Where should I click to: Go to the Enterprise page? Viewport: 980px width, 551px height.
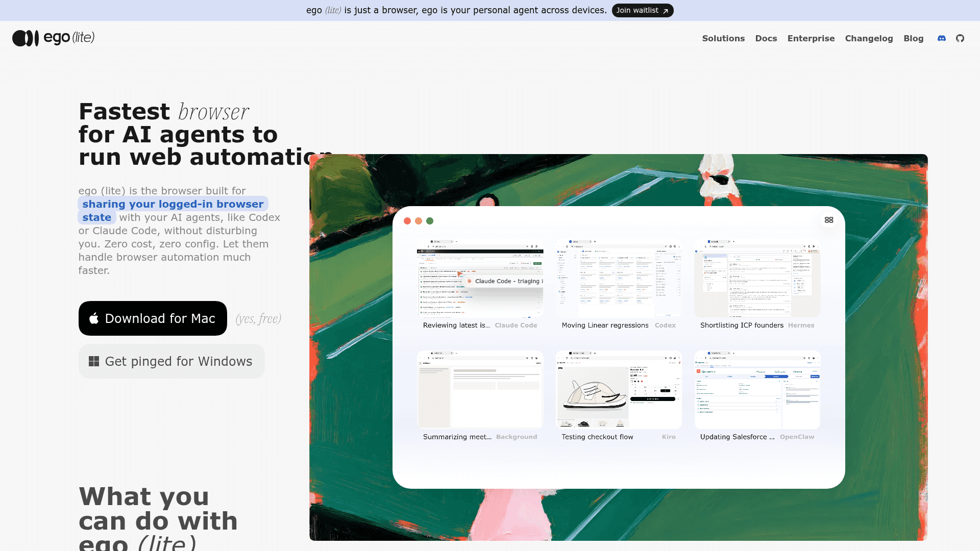pos(811,38)
